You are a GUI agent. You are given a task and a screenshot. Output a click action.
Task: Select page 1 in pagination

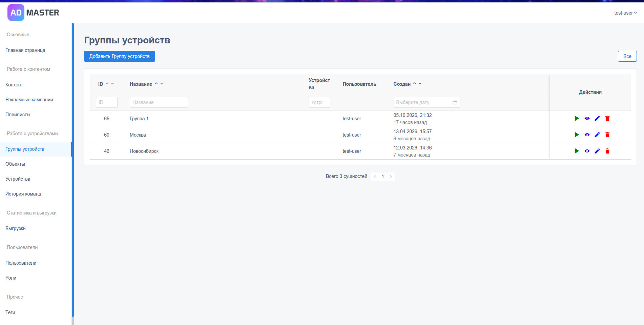tap(383, 177)
